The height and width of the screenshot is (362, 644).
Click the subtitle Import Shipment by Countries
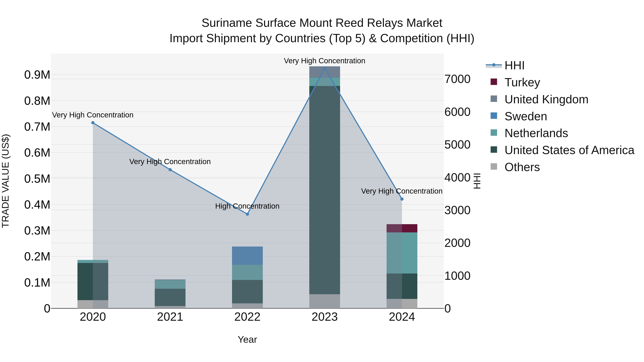point(322,38)
